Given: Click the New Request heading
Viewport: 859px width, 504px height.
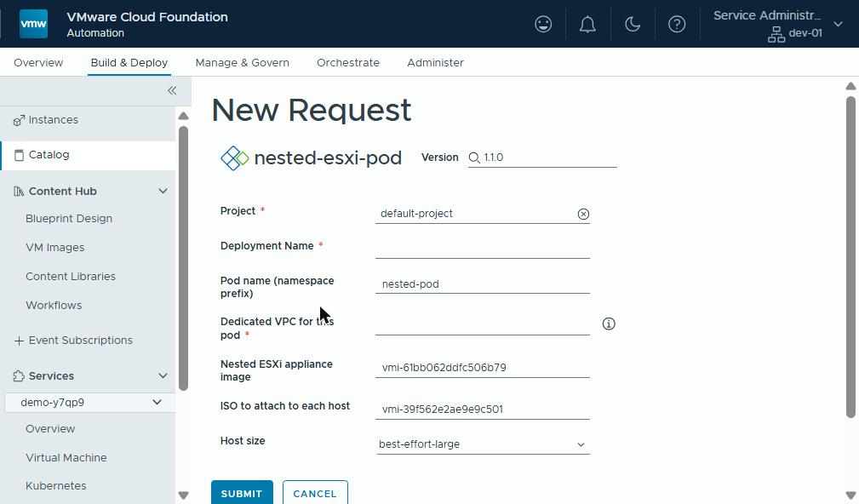Looking at the screenshot, I should tap(312, 110).
